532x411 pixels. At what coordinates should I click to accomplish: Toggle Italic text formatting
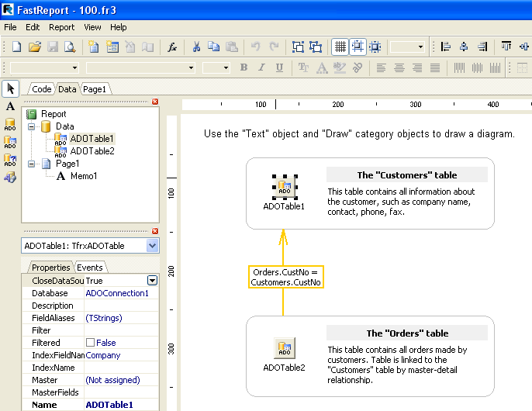261,68
